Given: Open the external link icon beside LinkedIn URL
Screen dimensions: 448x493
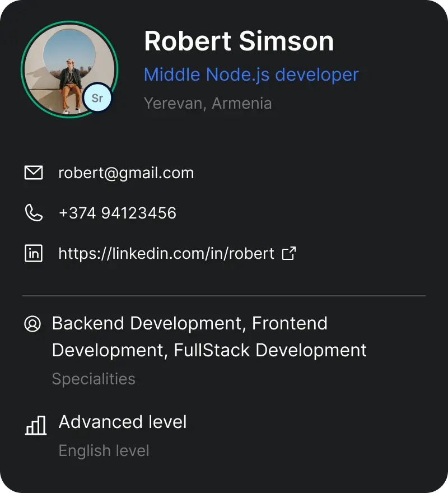Looking at the screenshot, I should pos(288,254).
